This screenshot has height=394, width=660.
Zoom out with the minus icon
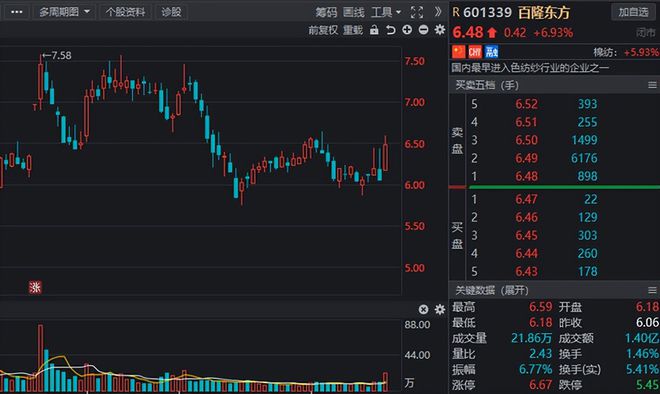(x=423, y=30)
